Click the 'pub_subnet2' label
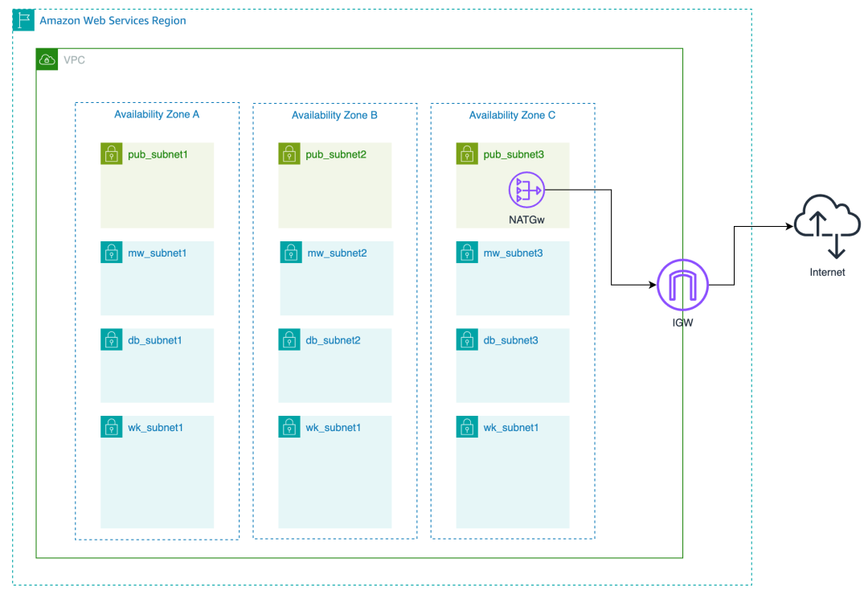This screenshot has height=596, width=868. [x=336, y=154]
